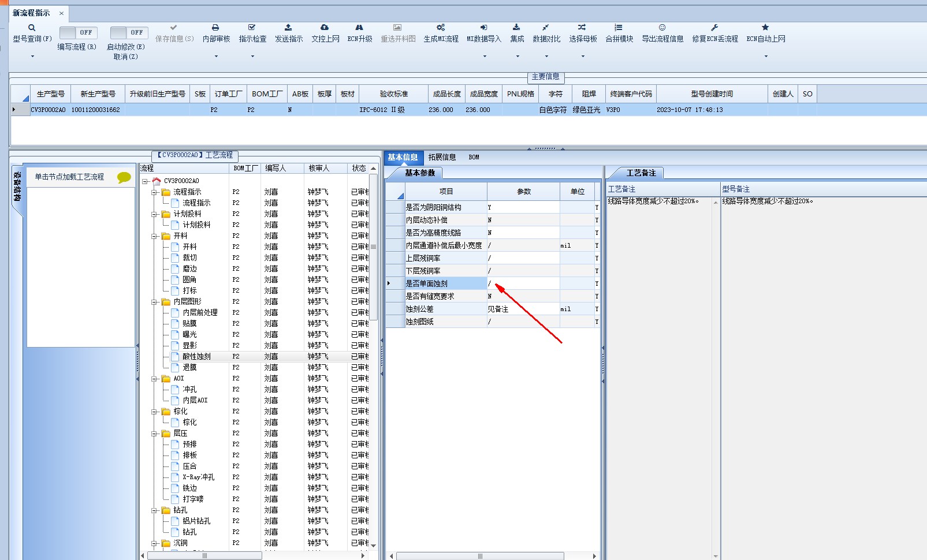
Task: Click the 是否为阴阳铜结构 parameter row
Action: [492, 207]
